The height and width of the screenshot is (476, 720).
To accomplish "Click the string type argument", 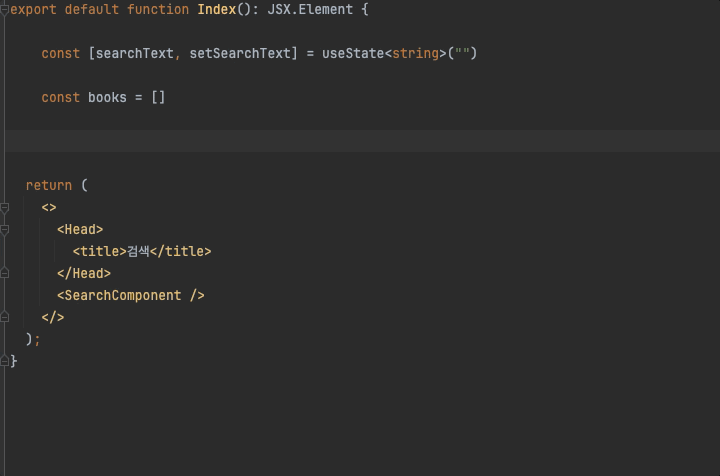I will [416, 54].
